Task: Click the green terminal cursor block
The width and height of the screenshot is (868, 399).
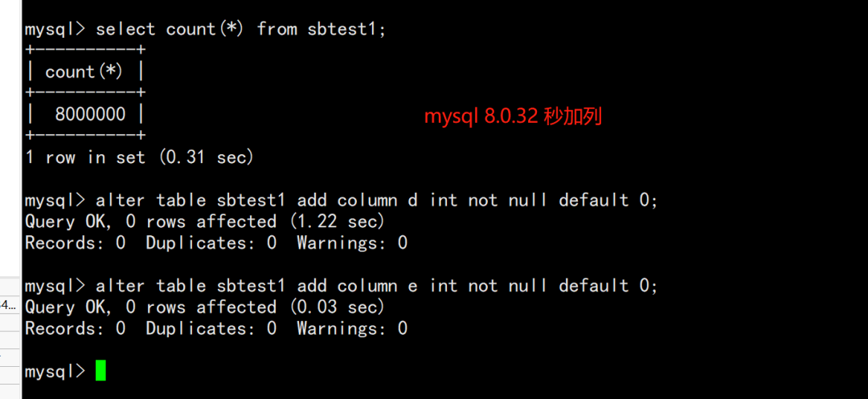Action: tap(100, 371)
